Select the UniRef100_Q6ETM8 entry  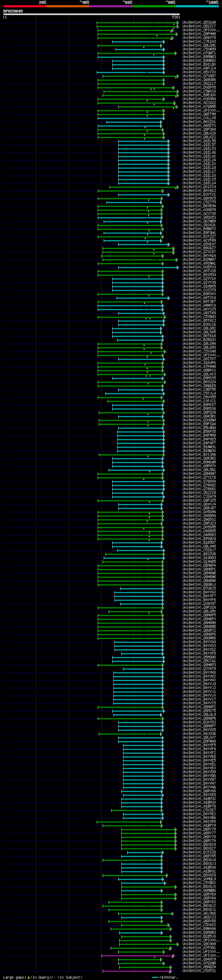[x=199, y=114]
